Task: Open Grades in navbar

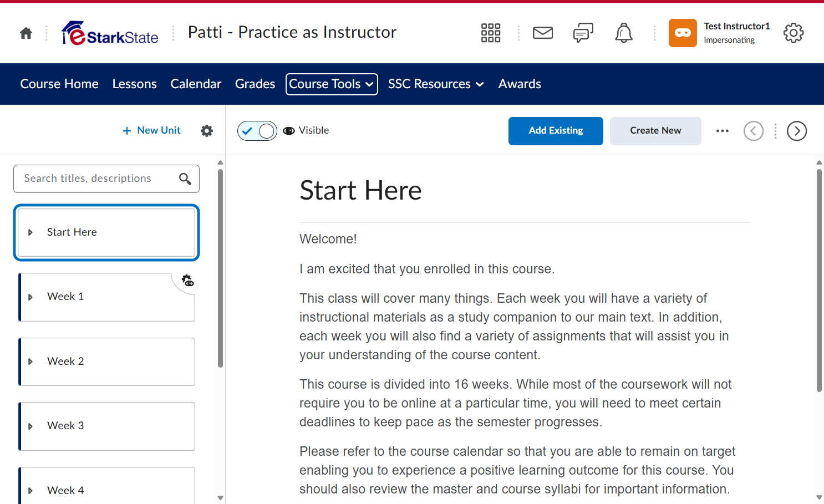Action: pyautogui.click(x=255, y=84)
